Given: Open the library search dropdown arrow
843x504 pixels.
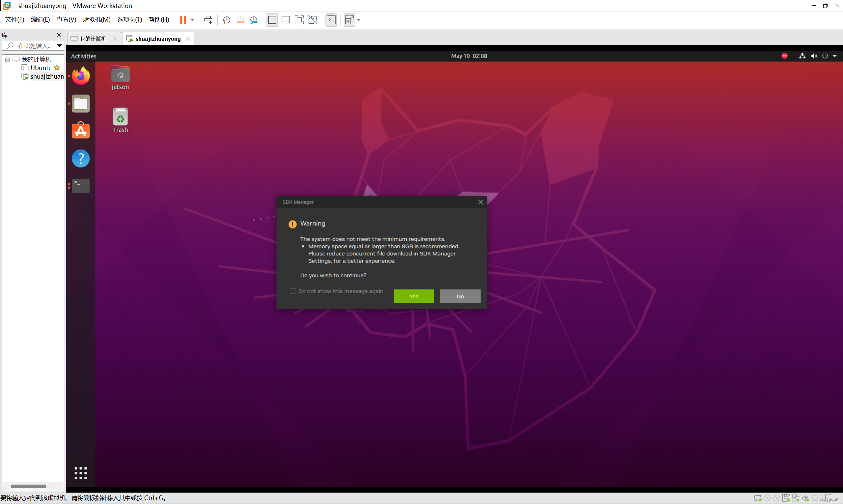Looking at the screenshot, I should [60, 45].
